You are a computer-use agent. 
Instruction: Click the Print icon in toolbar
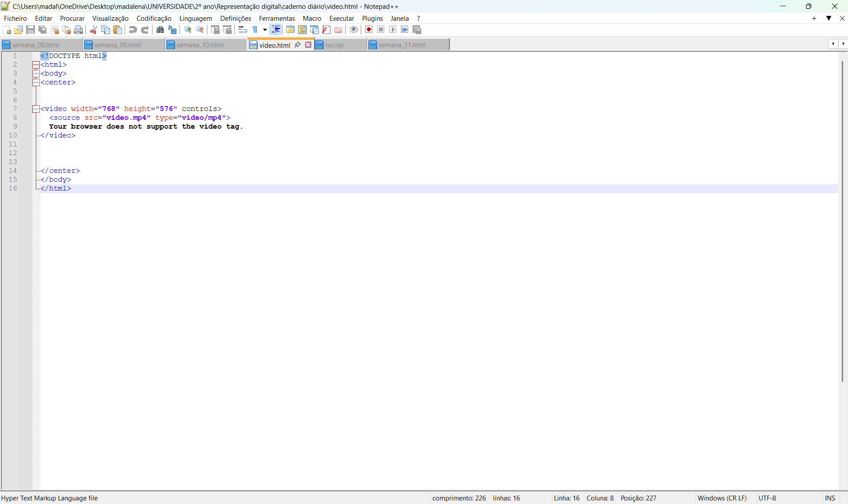click(x=78, y=30)
